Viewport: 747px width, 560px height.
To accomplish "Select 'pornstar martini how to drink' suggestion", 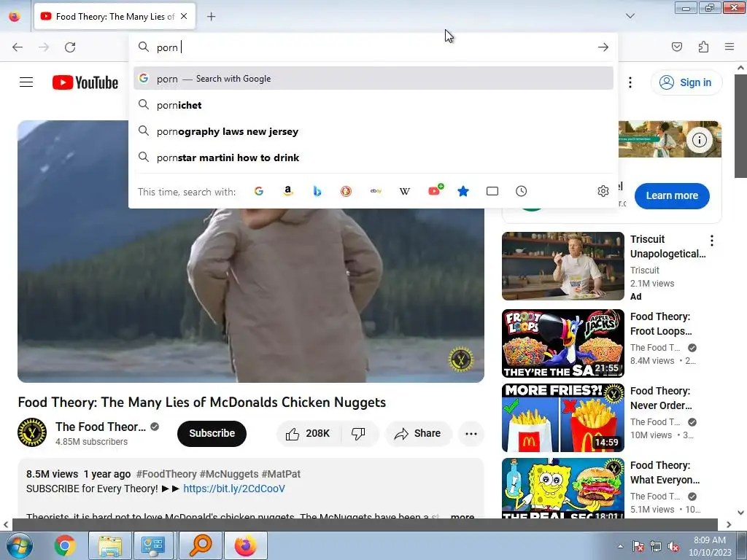I will coord(373,157).
